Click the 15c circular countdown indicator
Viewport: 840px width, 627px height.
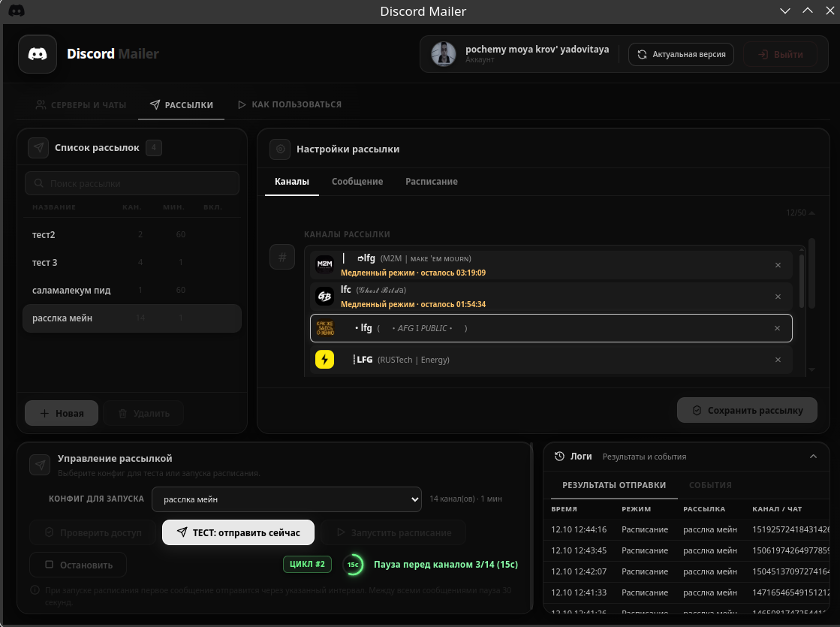click(x=353, y=565)
